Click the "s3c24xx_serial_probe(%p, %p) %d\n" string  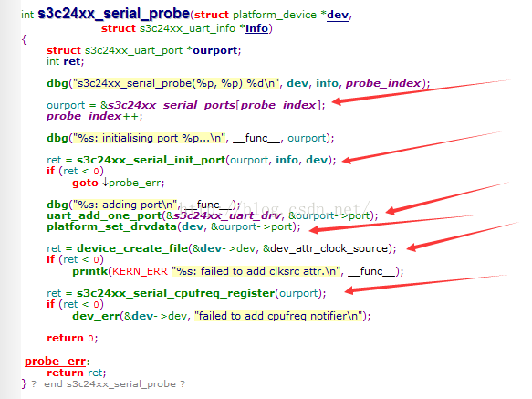(x=176, y=83)
